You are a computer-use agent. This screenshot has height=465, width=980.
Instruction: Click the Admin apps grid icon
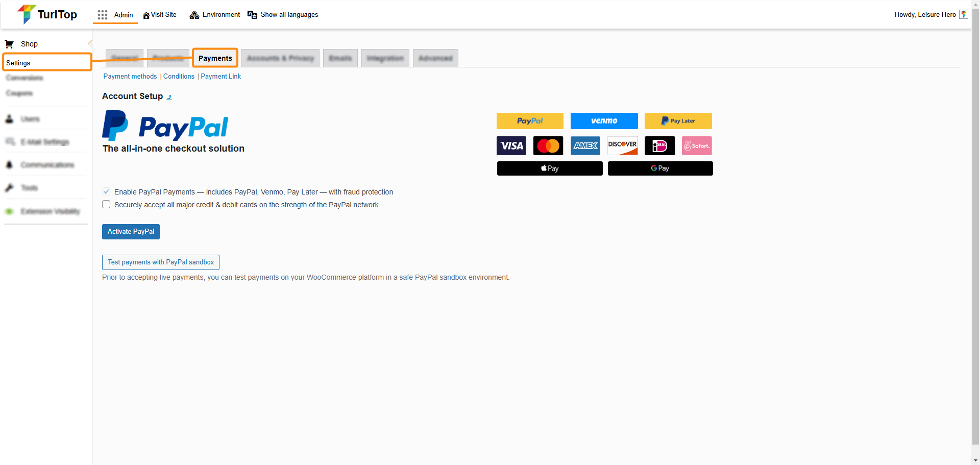pos(103,15)
